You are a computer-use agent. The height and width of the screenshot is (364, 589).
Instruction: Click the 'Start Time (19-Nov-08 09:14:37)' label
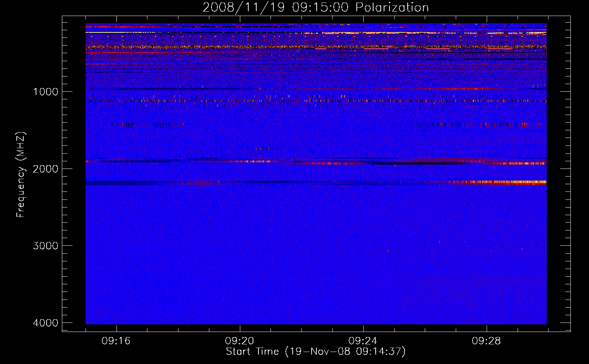(x=316, y=352)
